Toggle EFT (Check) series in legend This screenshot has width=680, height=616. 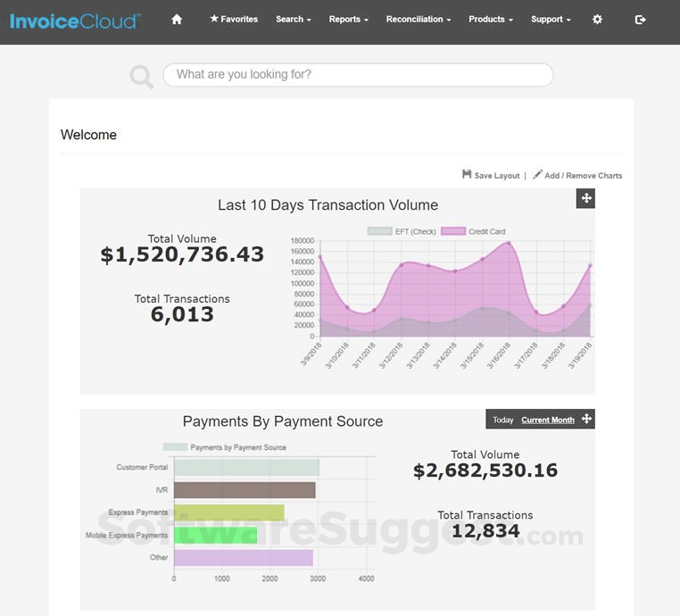coord(402,231)
